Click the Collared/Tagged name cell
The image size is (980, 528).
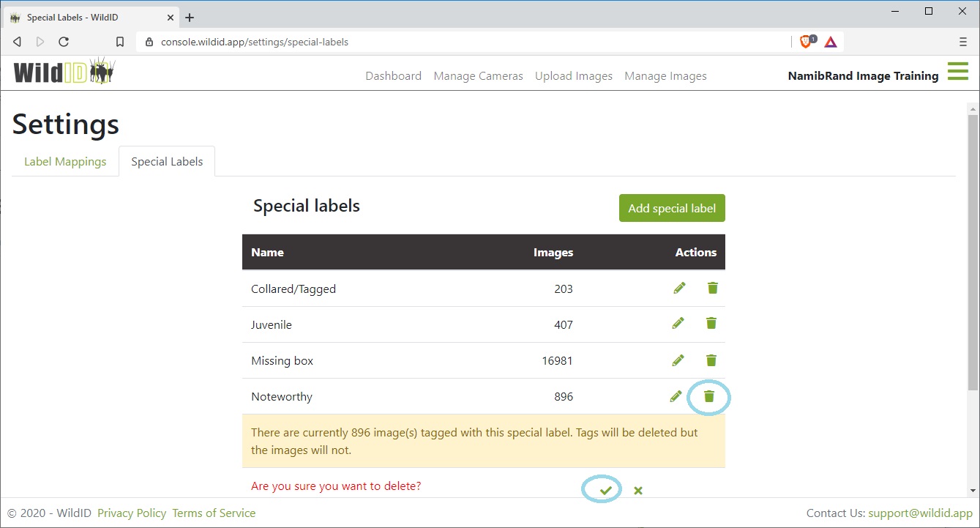pos(293,289)
